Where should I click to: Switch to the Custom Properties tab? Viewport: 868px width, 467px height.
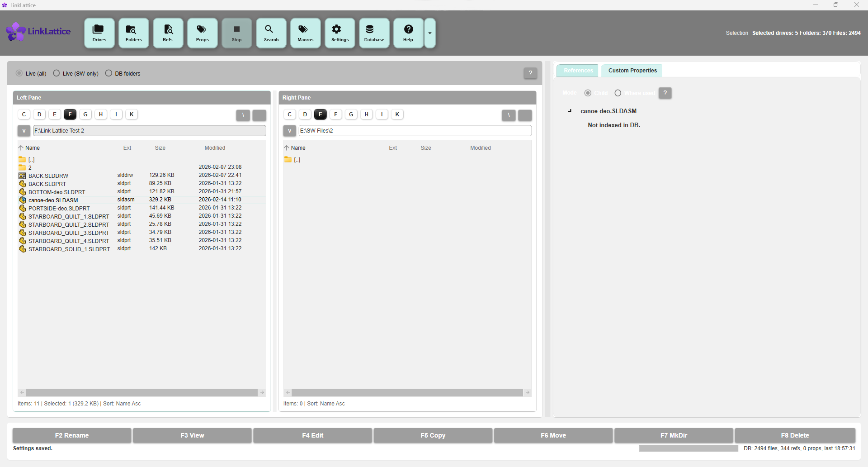pyautogui.click(x=632, y=71)
